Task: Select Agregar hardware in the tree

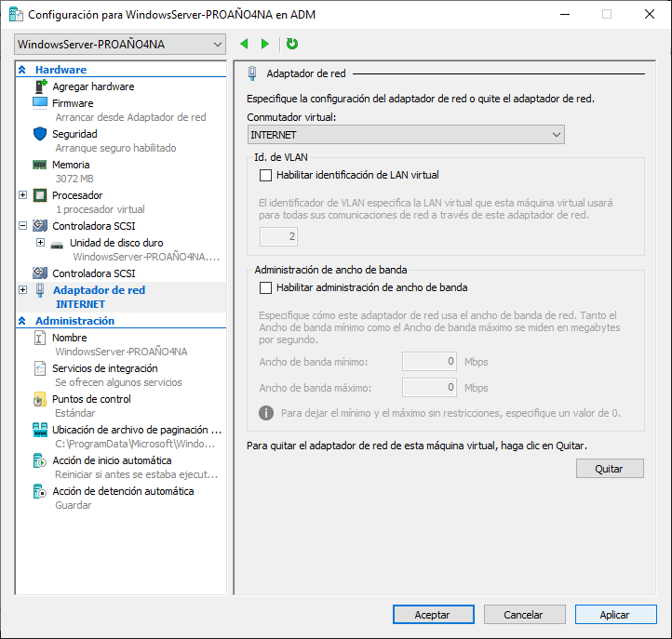Action: click(93, 87)
